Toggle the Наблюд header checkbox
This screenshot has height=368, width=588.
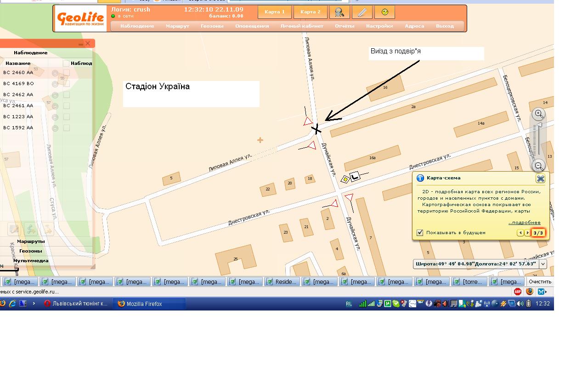66,63
